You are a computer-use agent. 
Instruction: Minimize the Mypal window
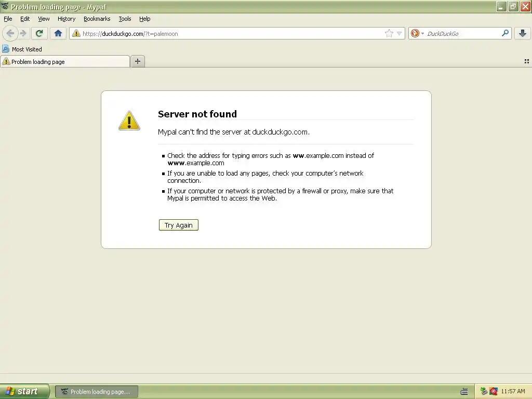pyautogui.click(x=501, y=6)
